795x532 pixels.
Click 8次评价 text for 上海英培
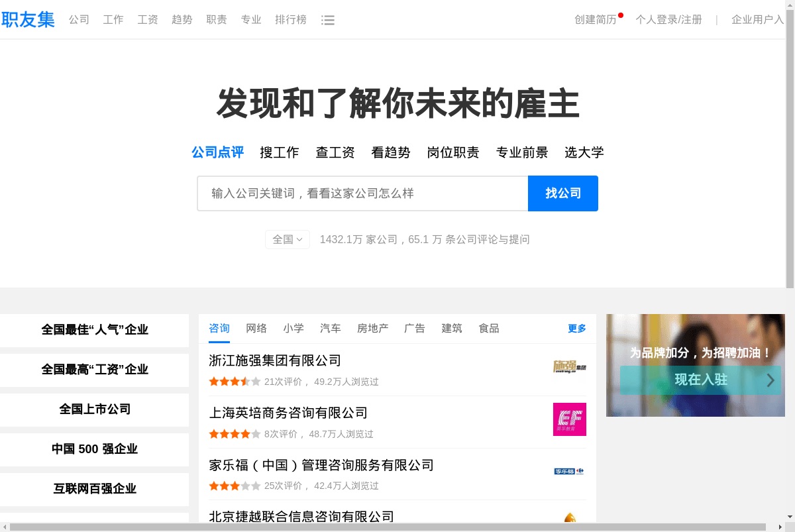[x=280, y=434]
